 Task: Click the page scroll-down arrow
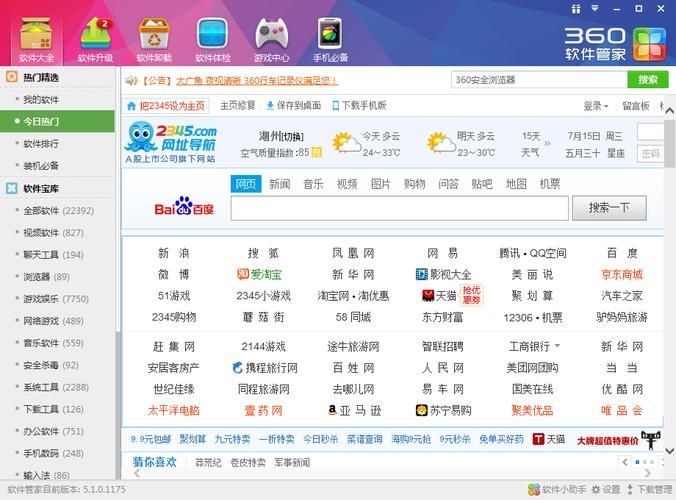click(670, 451)
